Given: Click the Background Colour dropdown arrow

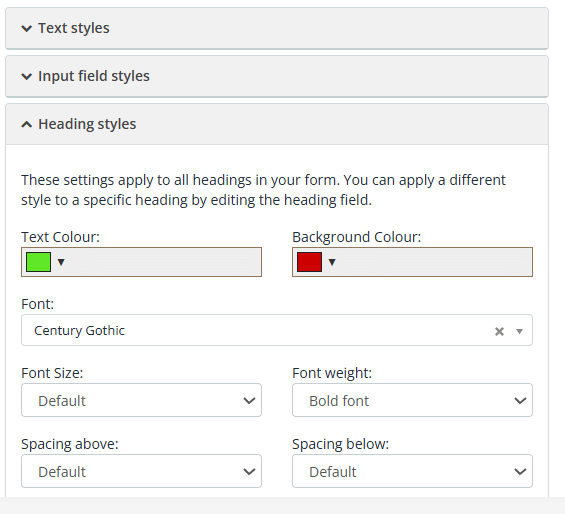Looking at the screenshot, I should pos(332,262).
